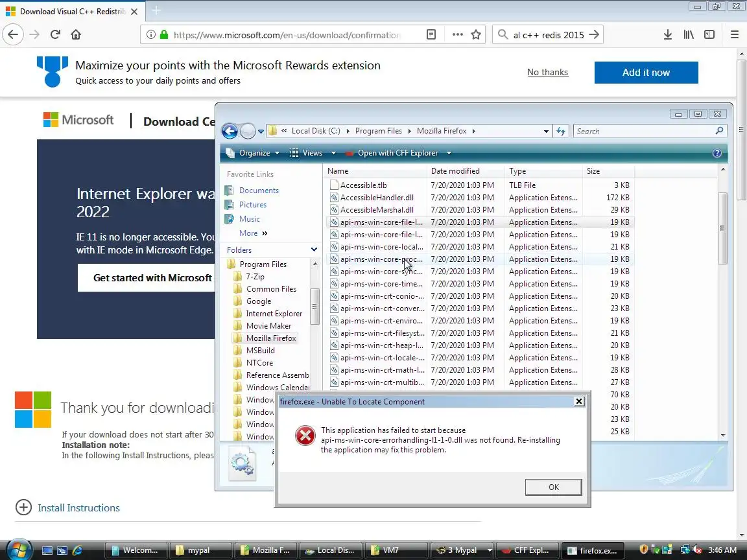The image size is (747, 560).
Task: Bookmark this page with star icon
Action: (x=475, y=34)
